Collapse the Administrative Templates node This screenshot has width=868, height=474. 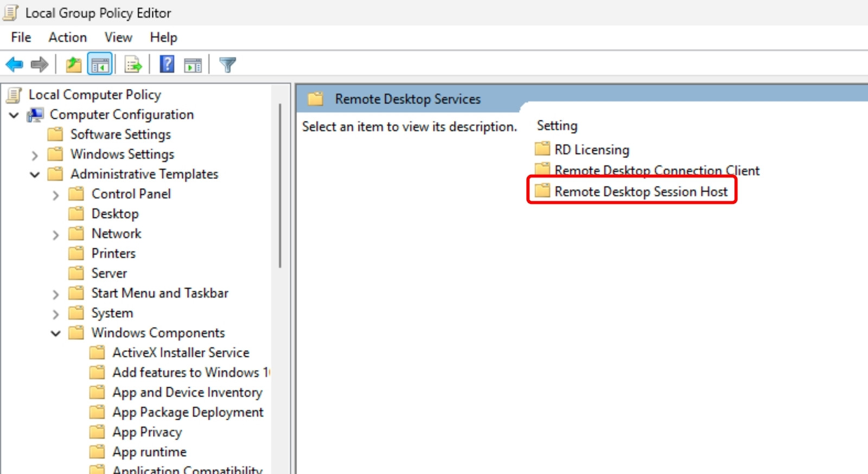[35, 175]
